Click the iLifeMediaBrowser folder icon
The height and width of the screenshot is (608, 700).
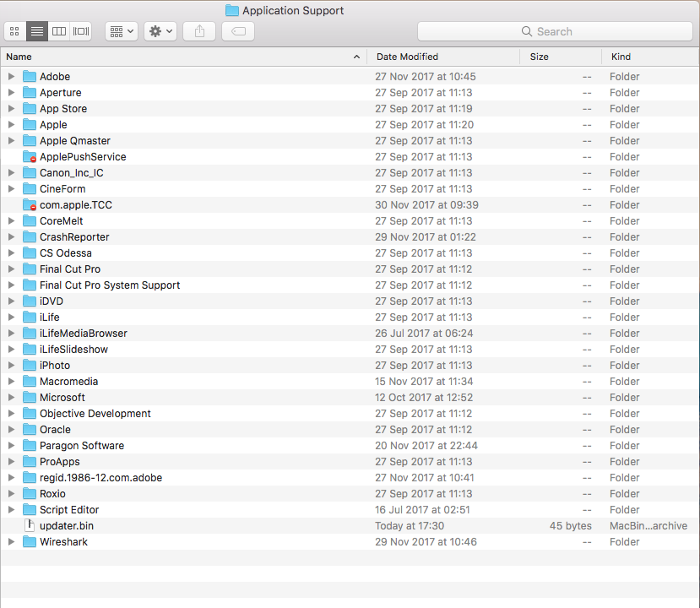point(30,334)
